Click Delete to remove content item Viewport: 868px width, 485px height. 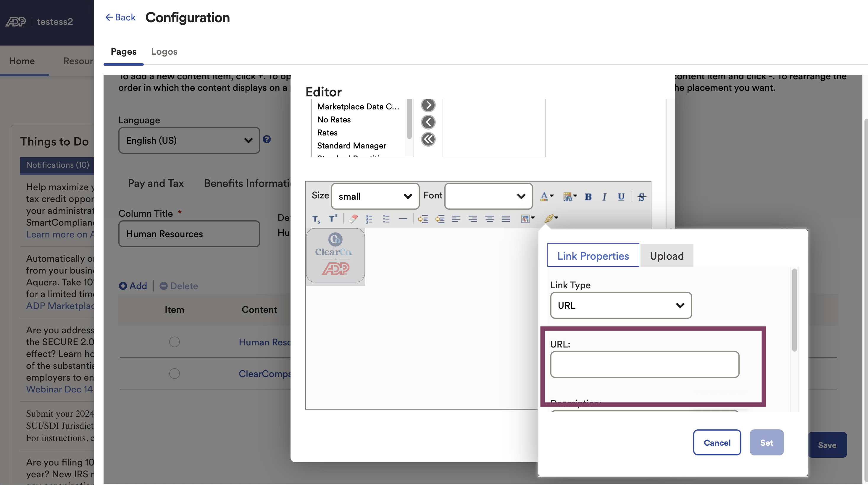pyautogui.click(x=179, y=286)
